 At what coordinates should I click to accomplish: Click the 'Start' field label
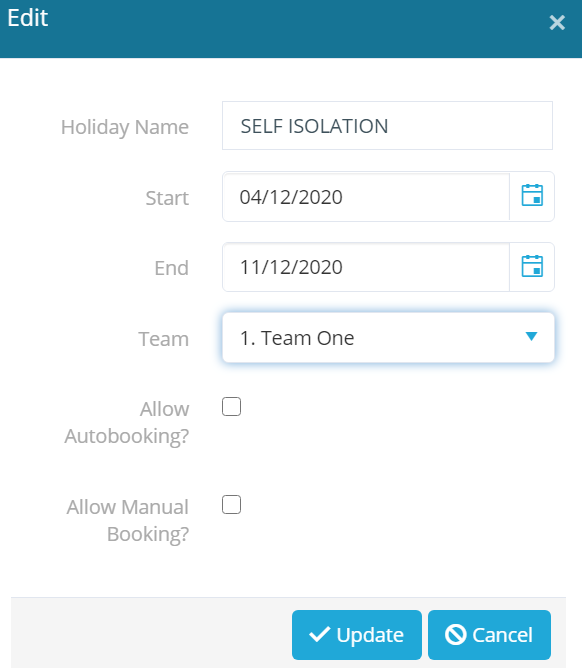pyautogui.click(x=167, y=198)
